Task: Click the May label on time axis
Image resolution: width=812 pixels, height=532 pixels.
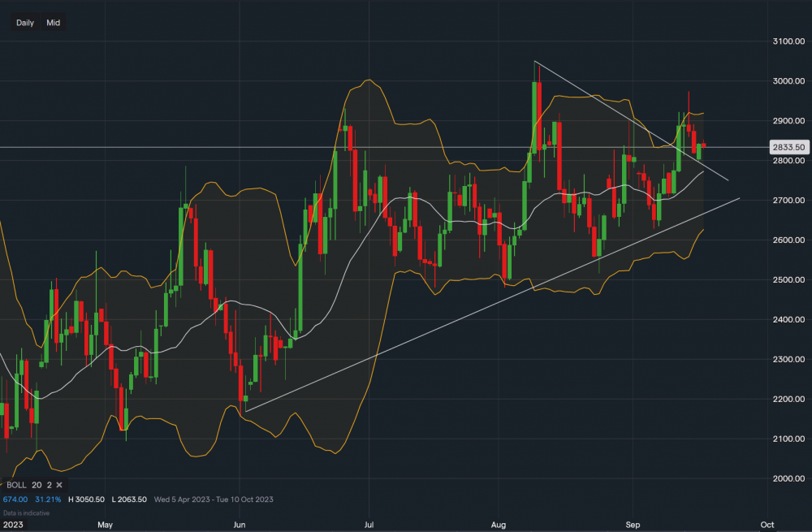Action: 105,526
